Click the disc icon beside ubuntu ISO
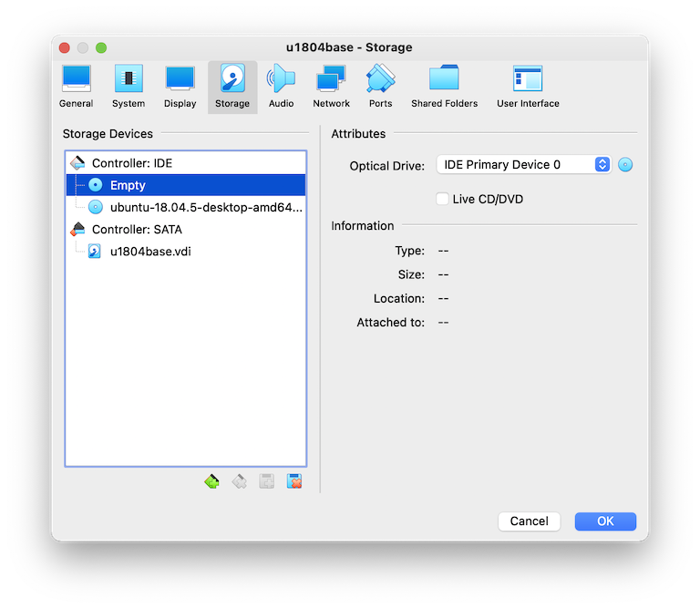The height and width of the screenshot is (609, 700). 95,207
